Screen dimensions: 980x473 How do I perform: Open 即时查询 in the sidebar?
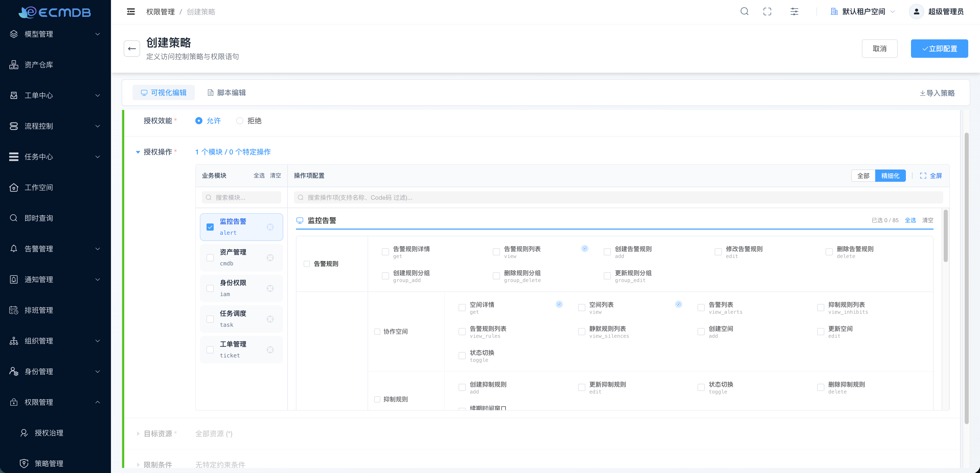[55, 218]
